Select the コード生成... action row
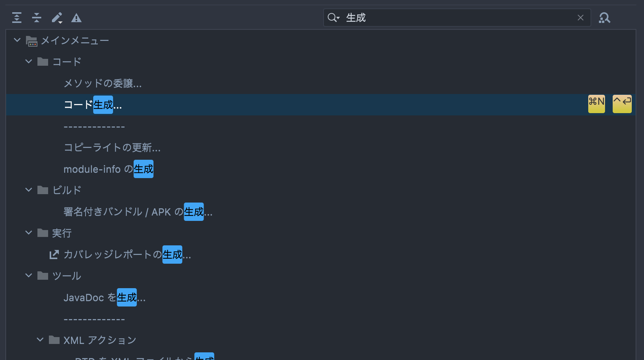This screenshot has width=644, height=360. 321,105
